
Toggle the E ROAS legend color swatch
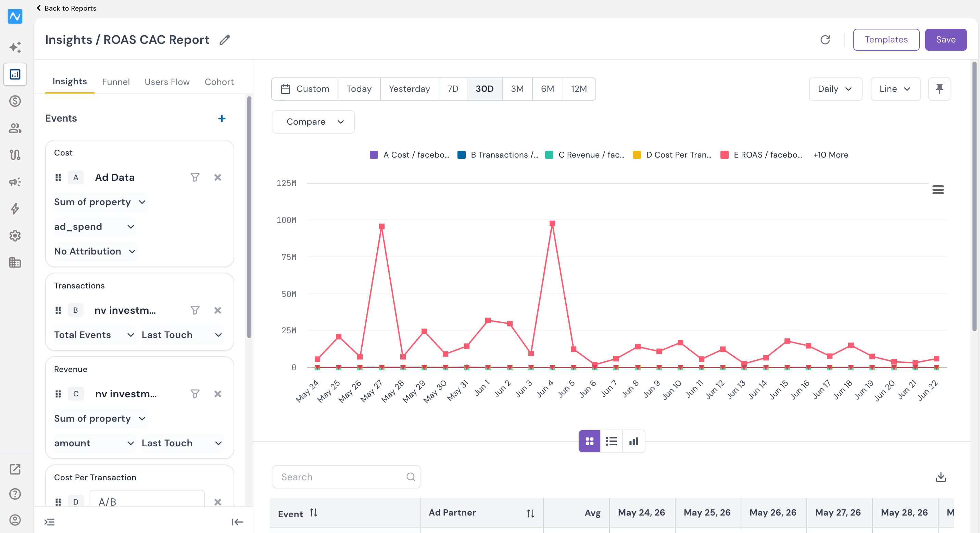click(x=724, y=155)
